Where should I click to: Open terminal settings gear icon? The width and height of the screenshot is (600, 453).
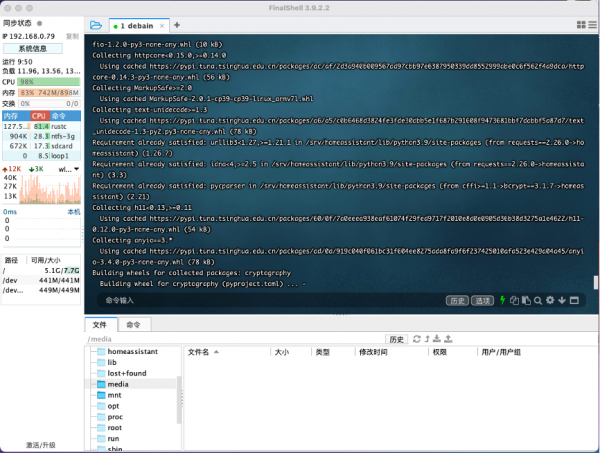tap(549, 300)
